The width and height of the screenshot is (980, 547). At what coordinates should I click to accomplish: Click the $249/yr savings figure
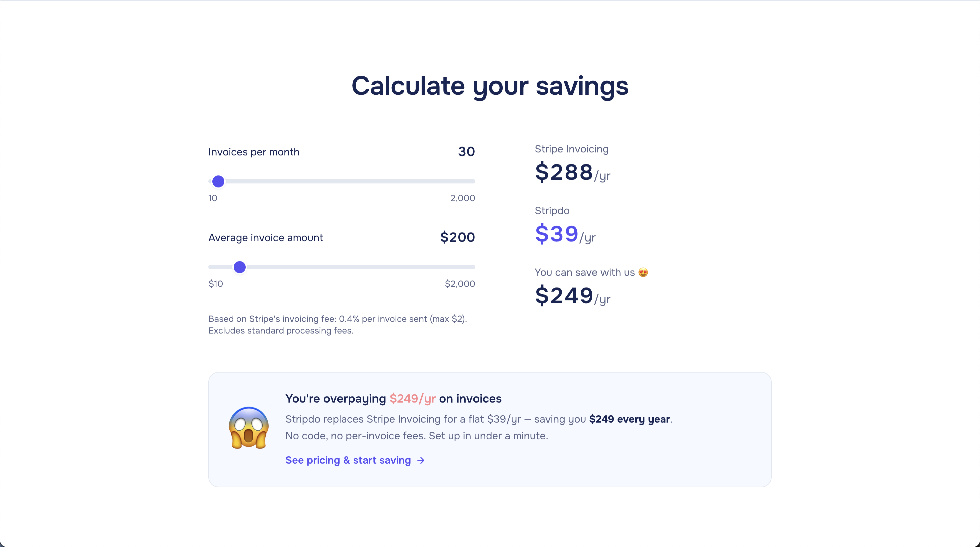click(563, 297)
